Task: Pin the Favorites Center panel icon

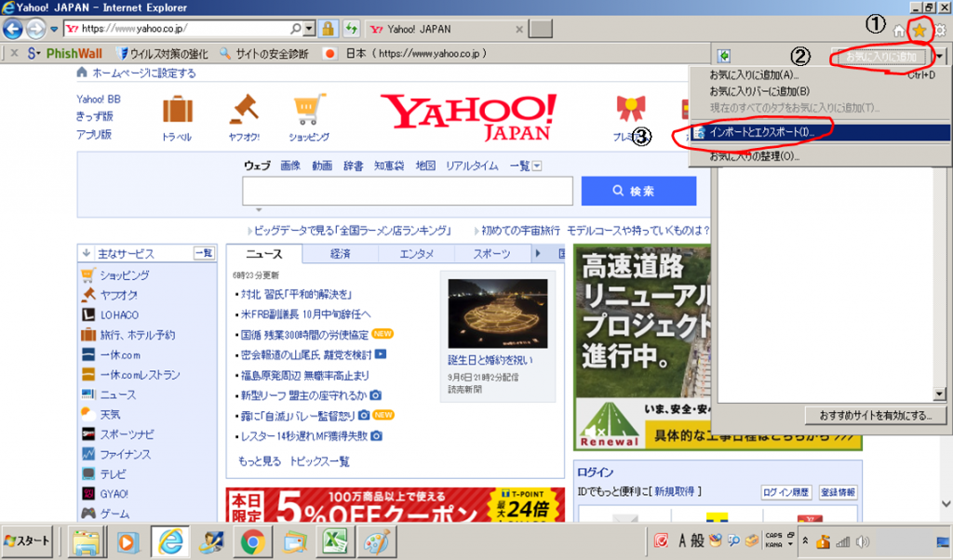Action: [x=723, y=56]
